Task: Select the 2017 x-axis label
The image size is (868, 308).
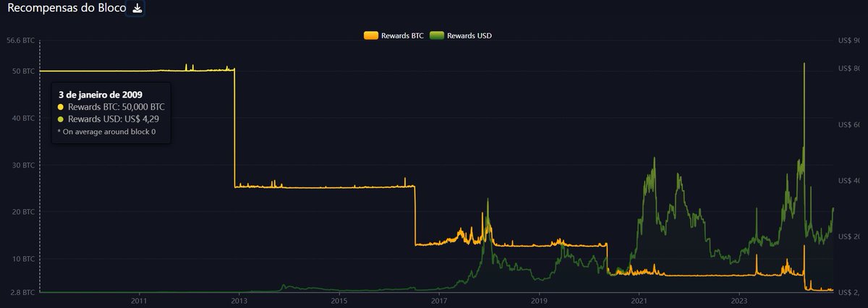Action: [x=439, y=299]
